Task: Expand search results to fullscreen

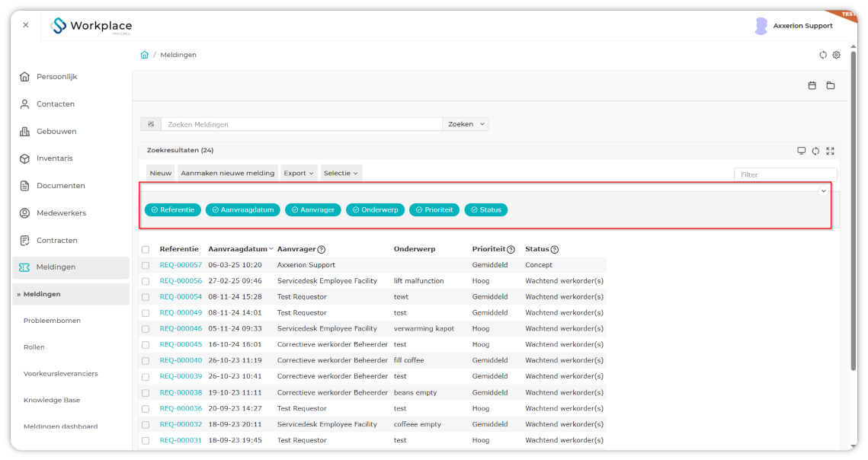Action: click(831, 151)
